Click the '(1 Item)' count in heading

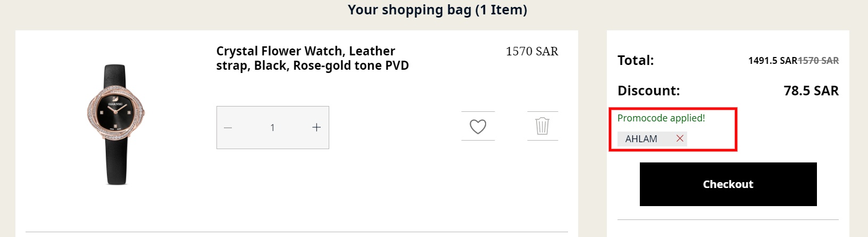tap(501, 10)
